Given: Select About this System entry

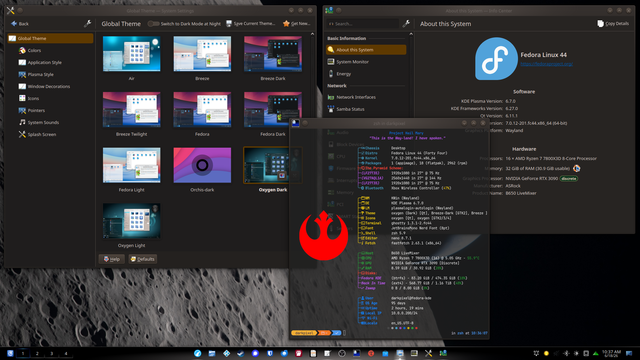Looking at the screenshot, I should tap(366, 50).
